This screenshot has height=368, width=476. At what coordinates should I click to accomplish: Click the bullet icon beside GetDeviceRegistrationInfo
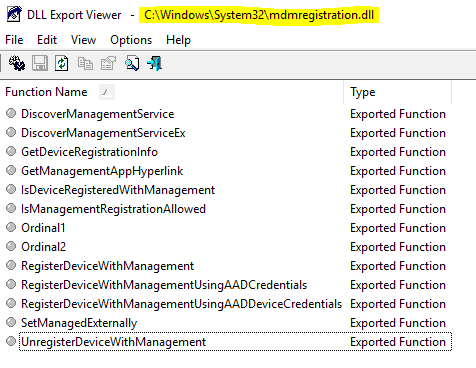pyautogui.click(x=11, y=151)
